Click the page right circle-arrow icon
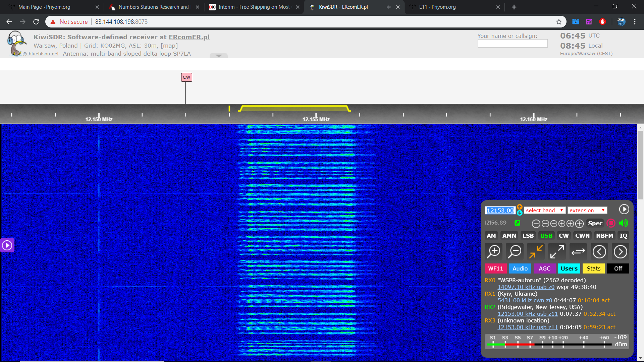The height and width of the screenshot is (362, 644). pos(620,251)
